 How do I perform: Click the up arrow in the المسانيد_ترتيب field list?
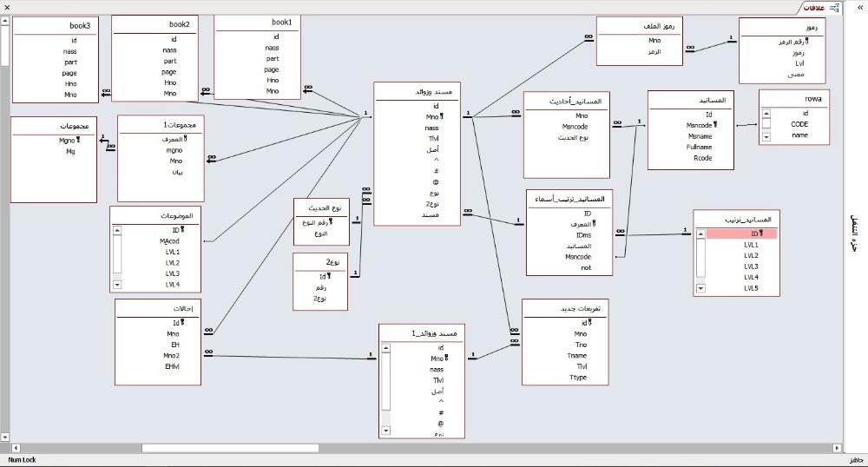click(700, 234)
